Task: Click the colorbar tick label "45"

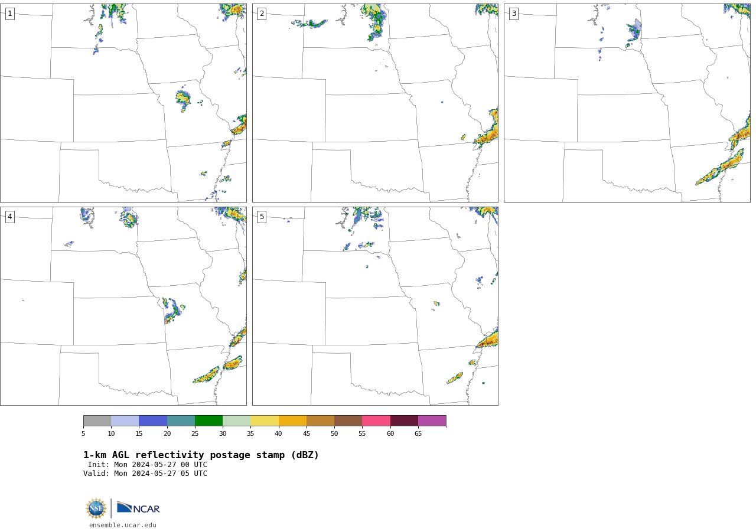Action: coord(307,434)
